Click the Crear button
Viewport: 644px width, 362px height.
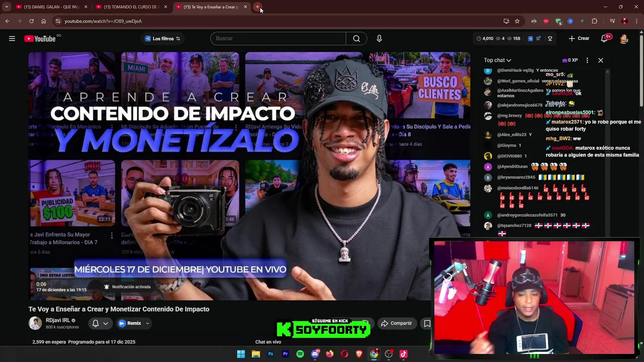coord(579,39)
